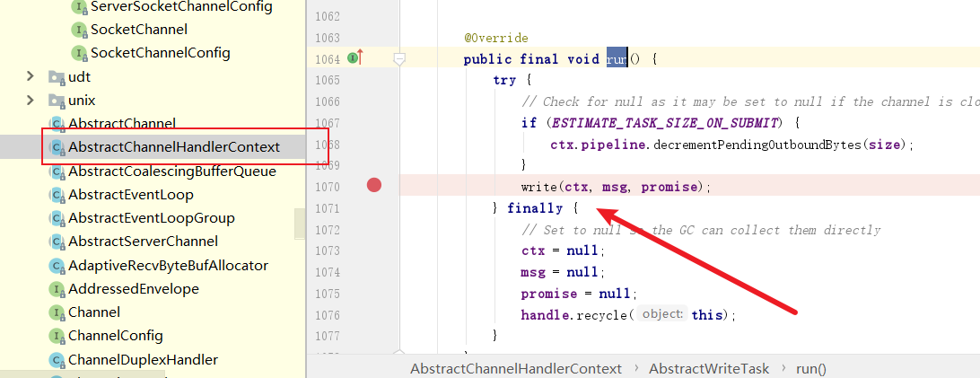Collapse the run() method fold marker
Image resolution: width=980 pixels, height=378 pixels.
400,59
